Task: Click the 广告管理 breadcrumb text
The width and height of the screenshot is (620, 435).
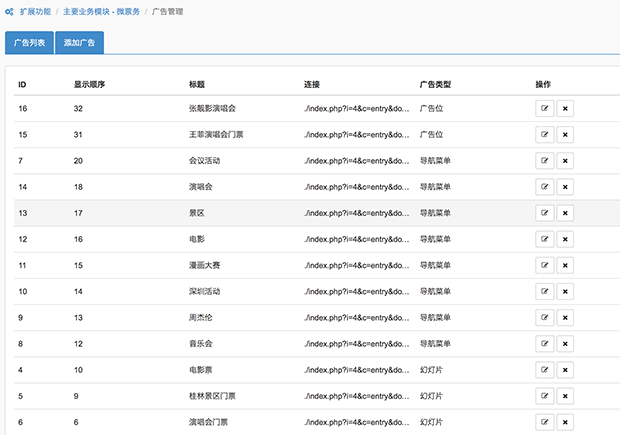Action: (x=168, y=12)
